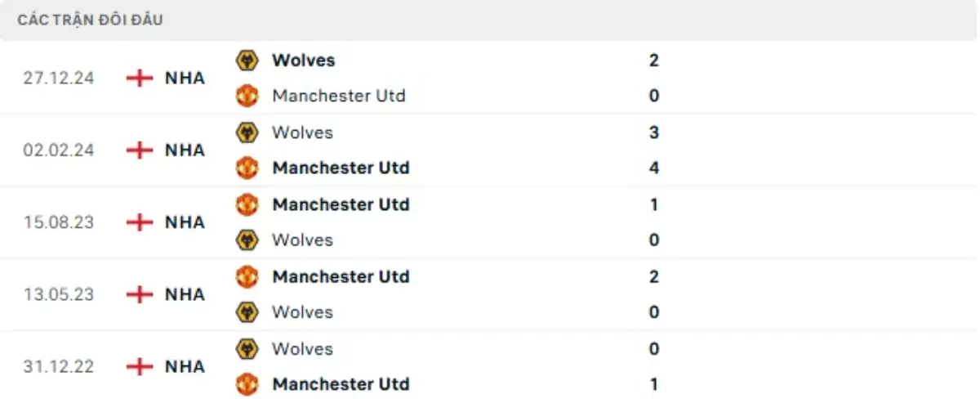
Task: Open Wolves team link in 27.12.24 match
Action: pos(303,61)
